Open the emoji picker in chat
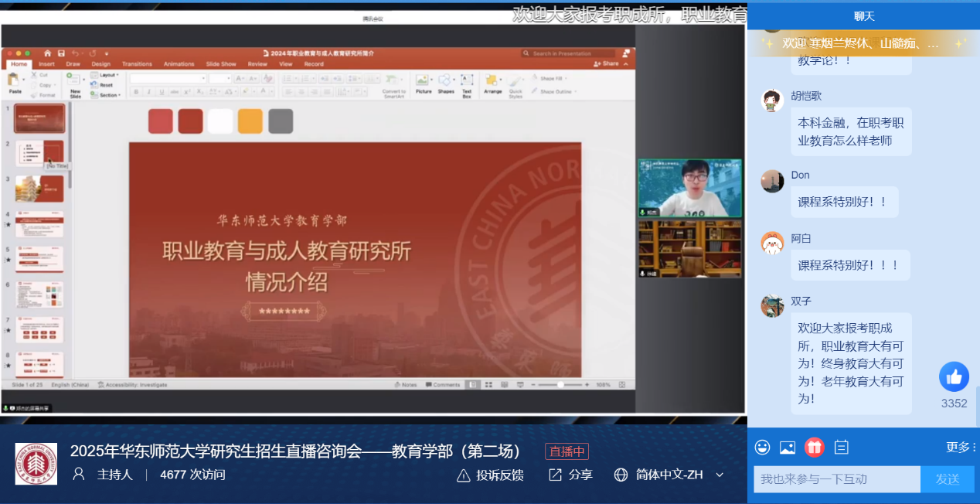 [x=763, y=447]
